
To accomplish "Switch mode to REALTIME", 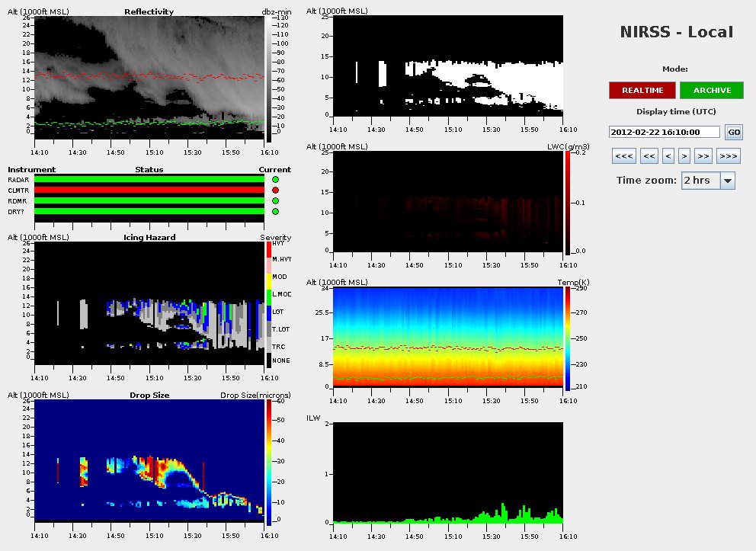I will (x=642, y=90).
